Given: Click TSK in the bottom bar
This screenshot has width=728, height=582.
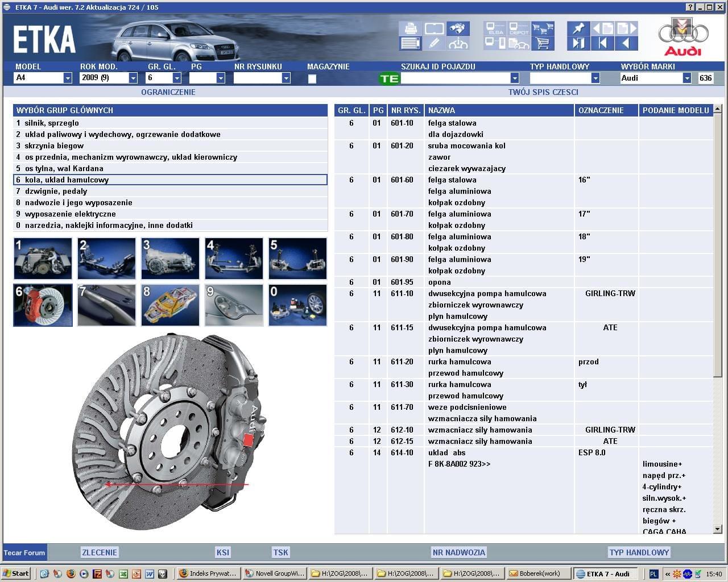Looking at the screenshot, I should pos(280,552).
